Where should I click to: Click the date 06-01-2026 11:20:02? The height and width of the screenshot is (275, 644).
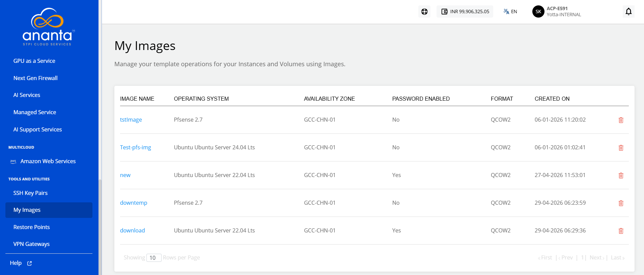[x=560, y=120]
